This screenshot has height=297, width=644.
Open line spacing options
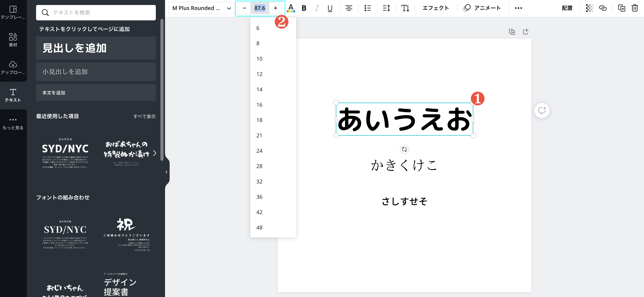coord(386,8)
